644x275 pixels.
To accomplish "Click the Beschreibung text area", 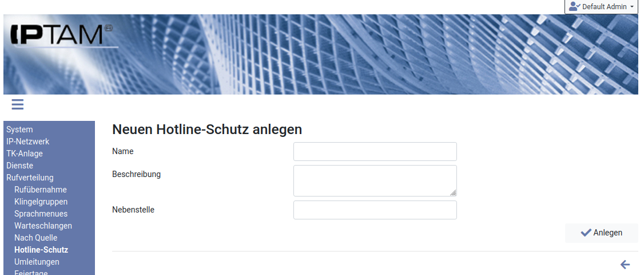I will (x=375, y=180).
